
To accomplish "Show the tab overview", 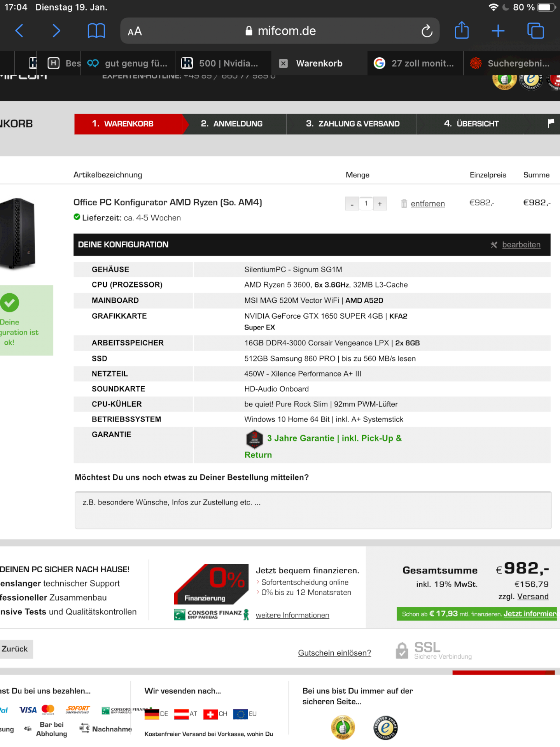I will pyautogui.click(x=535, y=31).
